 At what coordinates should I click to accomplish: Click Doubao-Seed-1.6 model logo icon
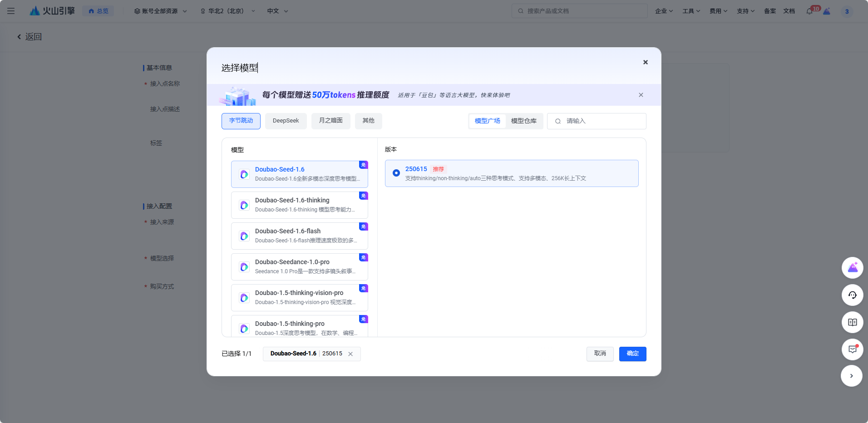tap(244, 174)
